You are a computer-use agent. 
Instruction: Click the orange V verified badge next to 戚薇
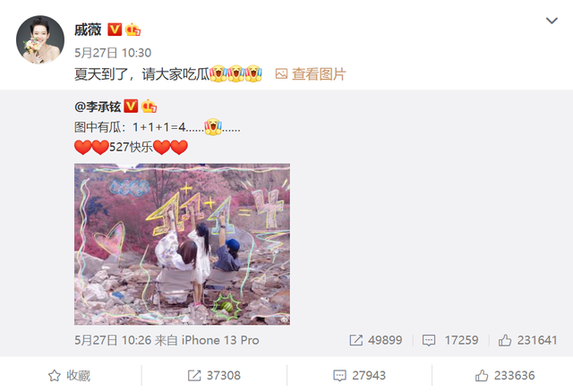pos(115,30)
